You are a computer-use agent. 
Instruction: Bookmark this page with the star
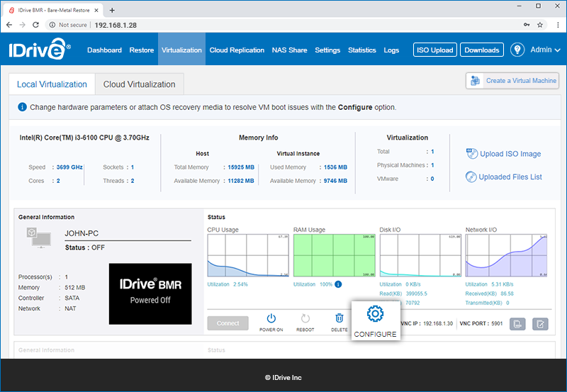[540, 25]
